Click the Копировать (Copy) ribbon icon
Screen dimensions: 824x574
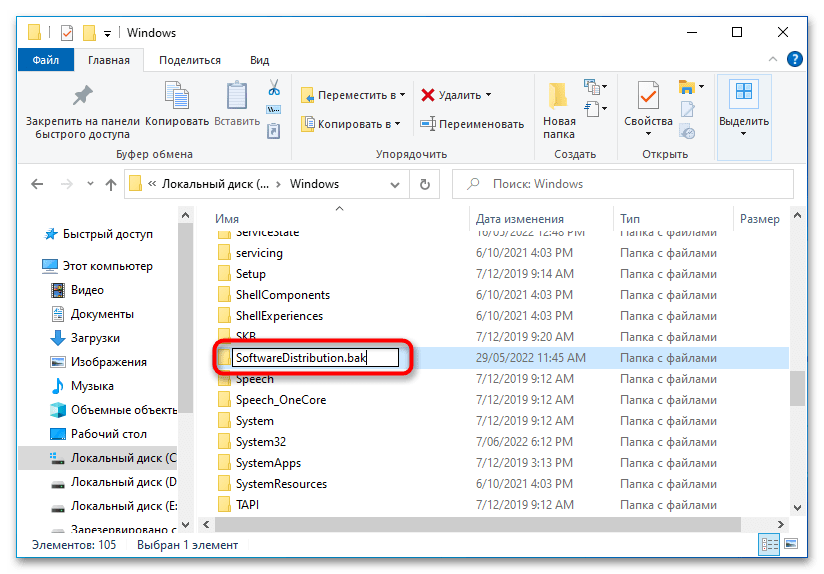coord(177,96)
